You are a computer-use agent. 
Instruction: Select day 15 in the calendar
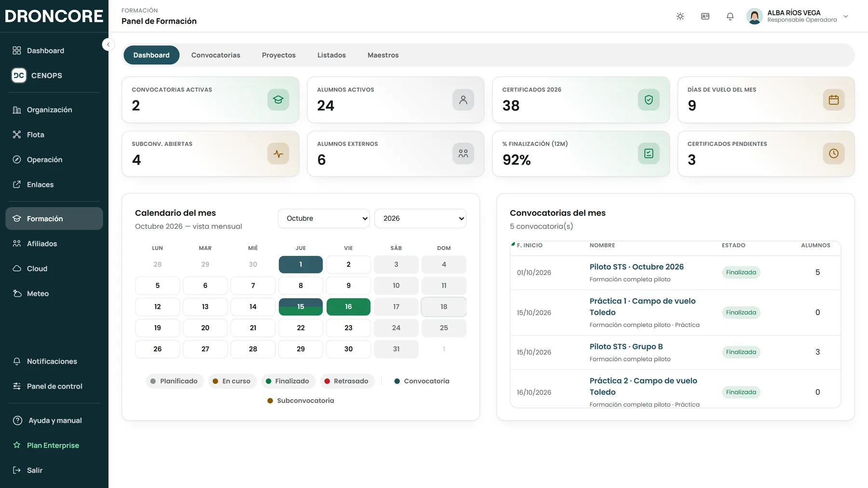click(300, 307)
